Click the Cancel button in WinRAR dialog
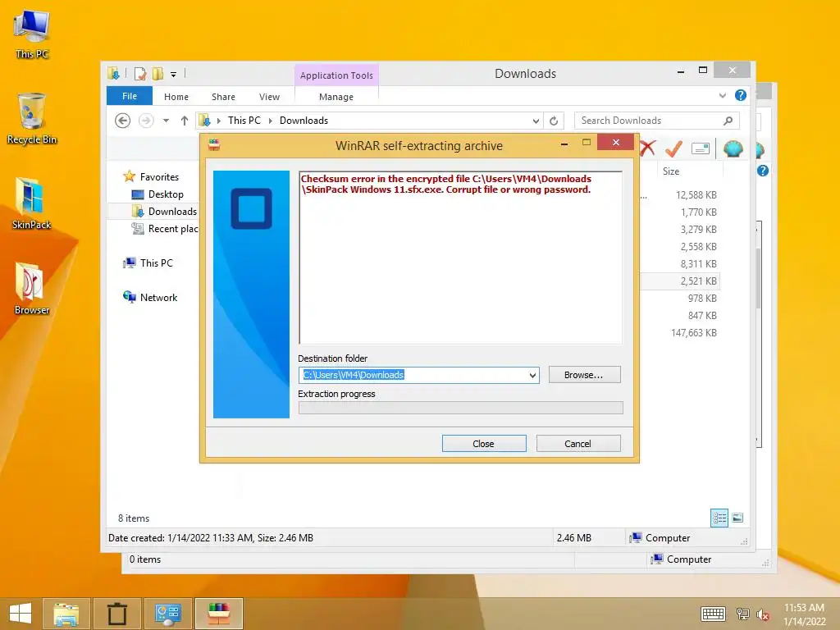 [578, 444]
